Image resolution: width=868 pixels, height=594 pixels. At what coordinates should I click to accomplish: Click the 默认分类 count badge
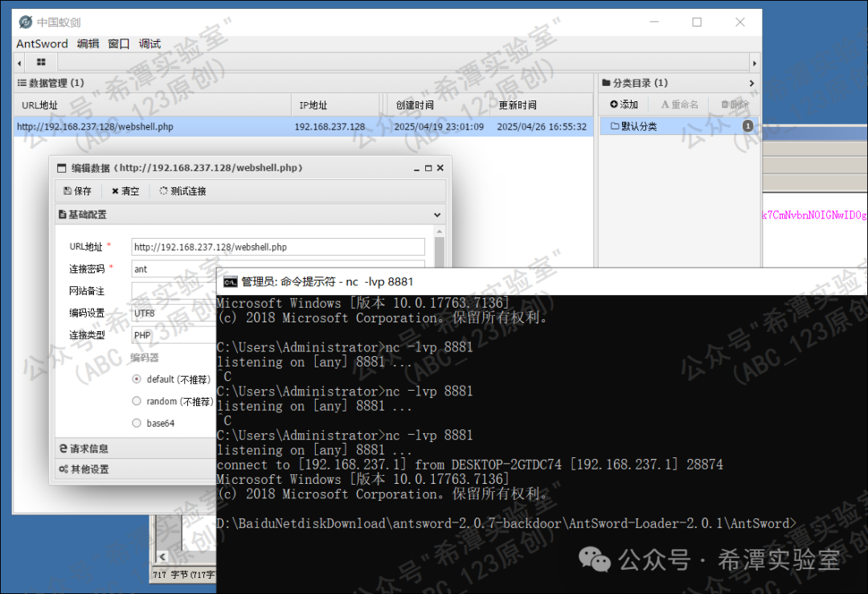[747, 126]
